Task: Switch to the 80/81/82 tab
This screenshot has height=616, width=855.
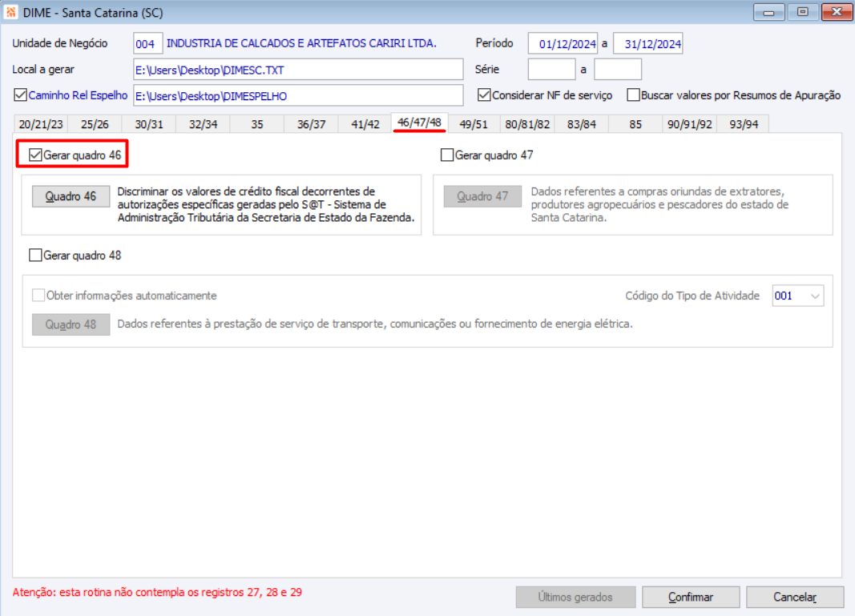Action: (527, 124)
